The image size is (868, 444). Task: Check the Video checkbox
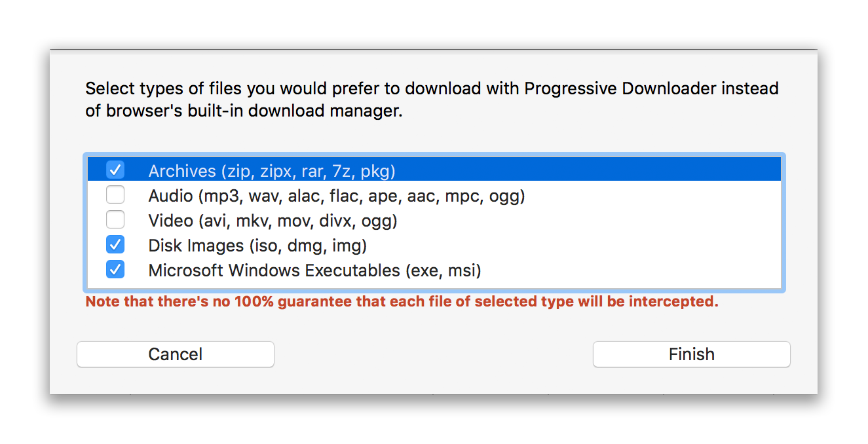pos(115,219)
